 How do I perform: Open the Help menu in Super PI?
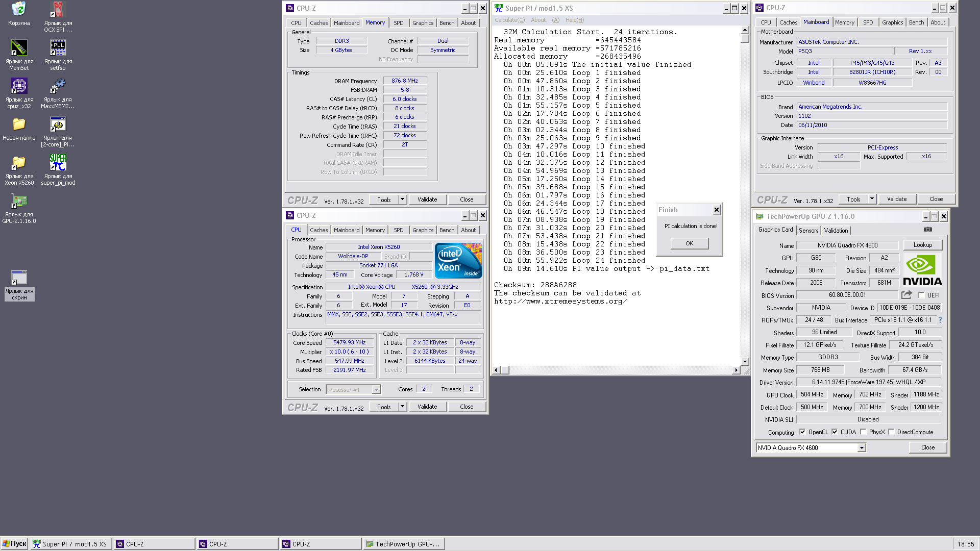click(574, 20)
